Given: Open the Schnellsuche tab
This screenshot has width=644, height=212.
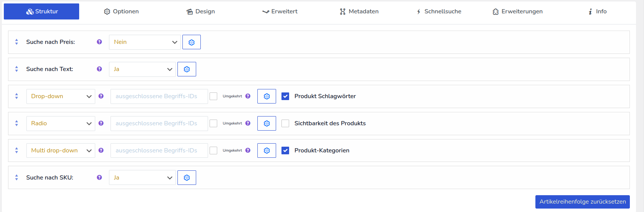Looking at the screenshot, I should tap(439, 11).
